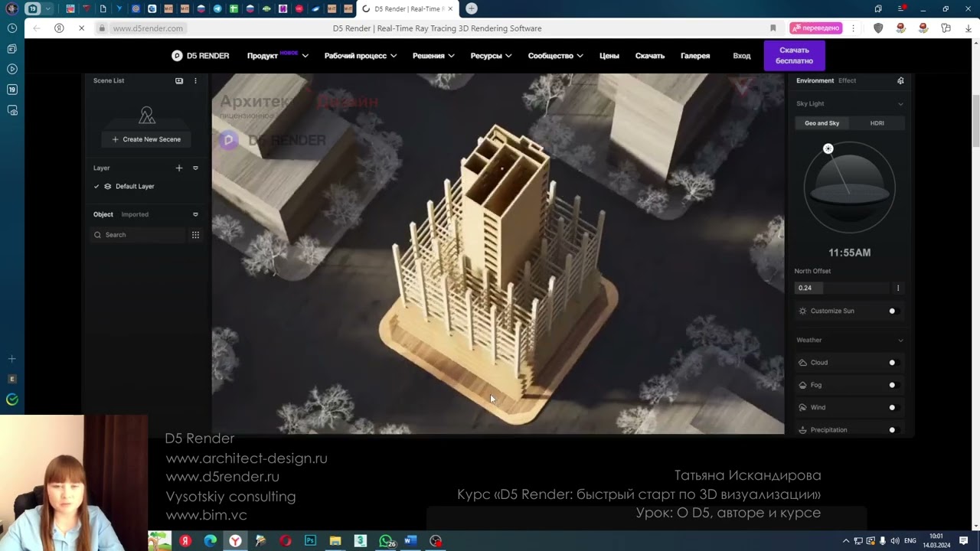
Task: Select the Default Layer row
Action: tap(145, 186)
